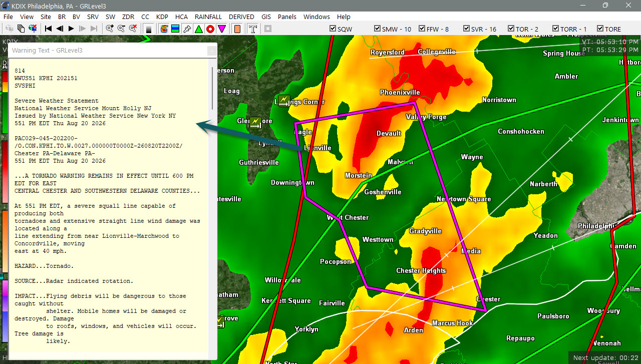Image resolution: width=641 pixels, height=364 pixels.
Task: Click the globe icon with red X
Action: click(33, 29)
